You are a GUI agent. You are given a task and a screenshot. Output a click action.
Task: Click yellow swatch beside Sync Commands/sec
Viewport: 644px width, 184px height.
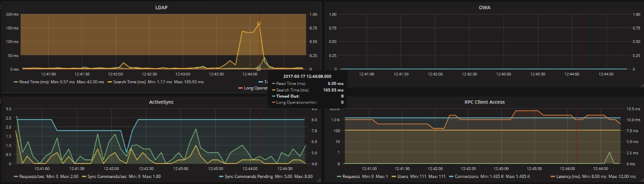(x=84, y=177)
